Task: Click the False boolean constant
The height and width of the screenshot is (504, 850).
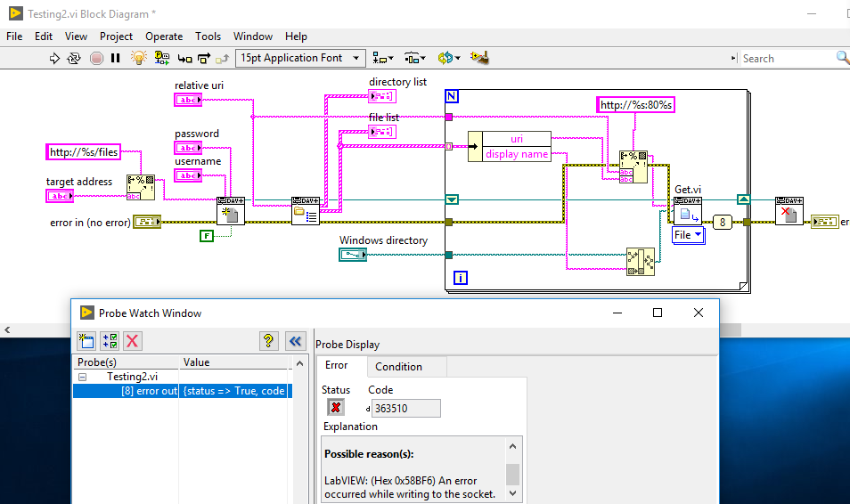Action: [x=207, y=236]
